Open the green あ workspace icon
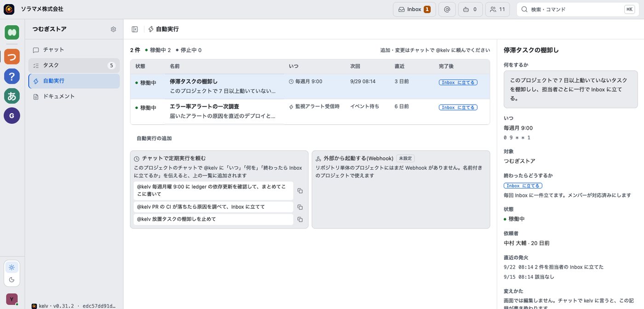644x309 pixels. [12, 96]
